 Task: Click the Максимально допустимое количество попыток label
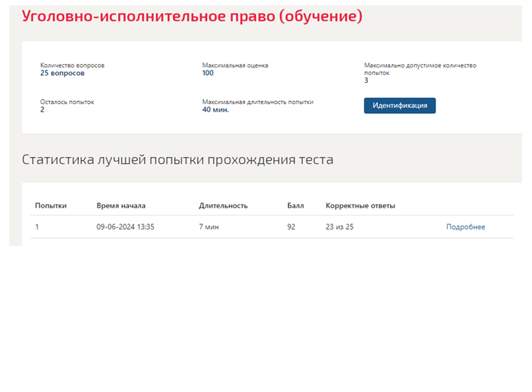(x=420, y=69)
